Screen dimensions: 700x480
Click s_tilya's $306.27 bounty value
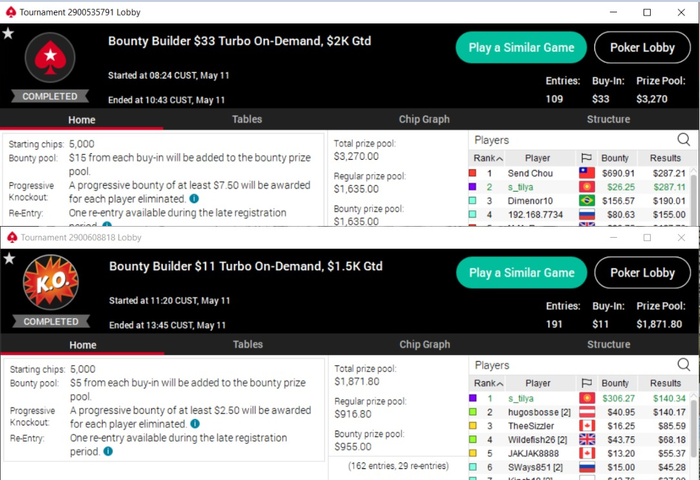pyautogui.click(x=618, y=398)
